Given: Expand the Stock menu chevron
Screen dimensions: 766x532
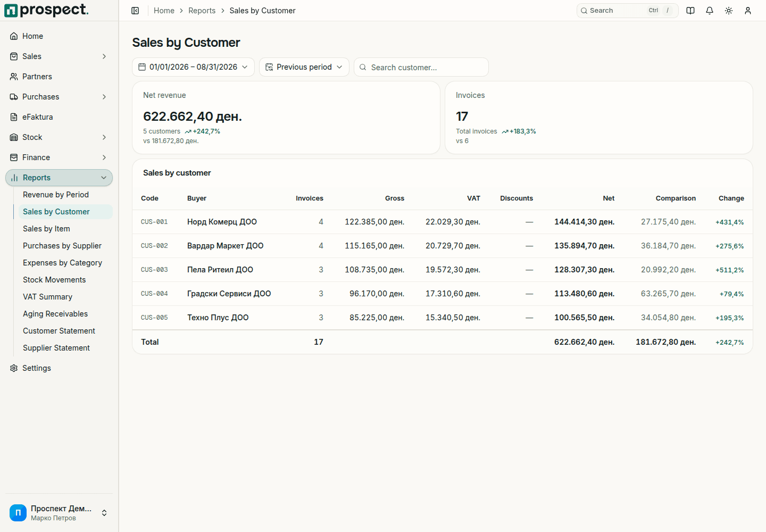Looking at the screenshot, I should (104, 137).
